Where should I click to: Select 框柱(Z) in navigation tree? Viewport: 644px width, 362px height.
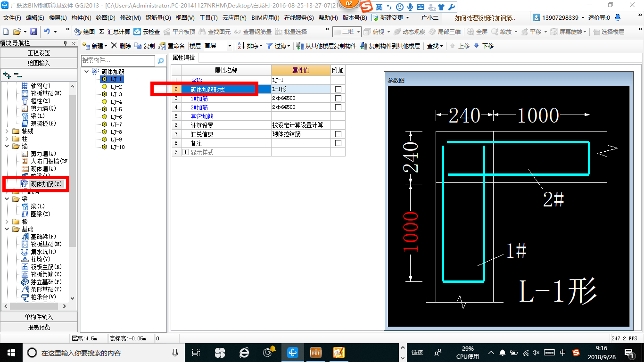point(36,101)
